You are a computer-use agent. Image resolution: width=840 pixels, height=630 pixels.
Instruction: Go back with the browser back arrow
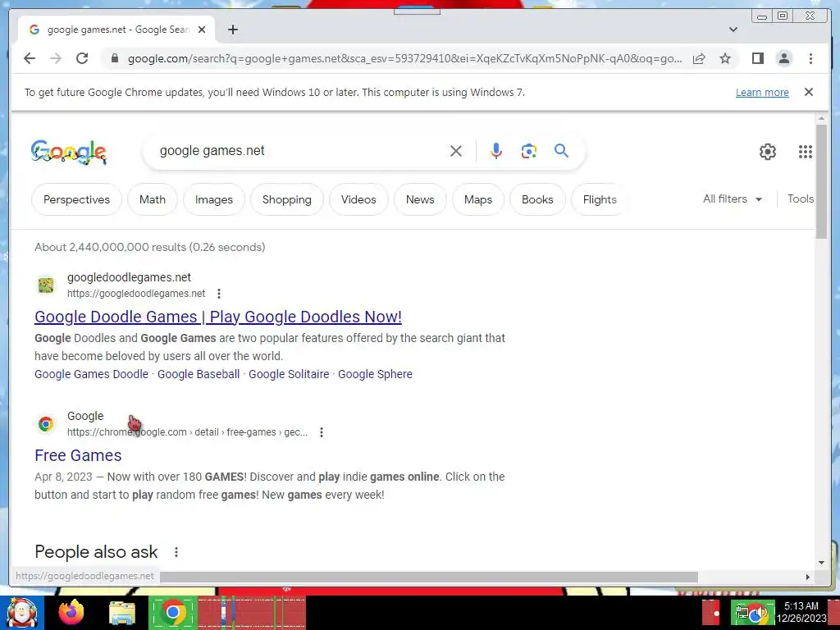coord(30,58)
